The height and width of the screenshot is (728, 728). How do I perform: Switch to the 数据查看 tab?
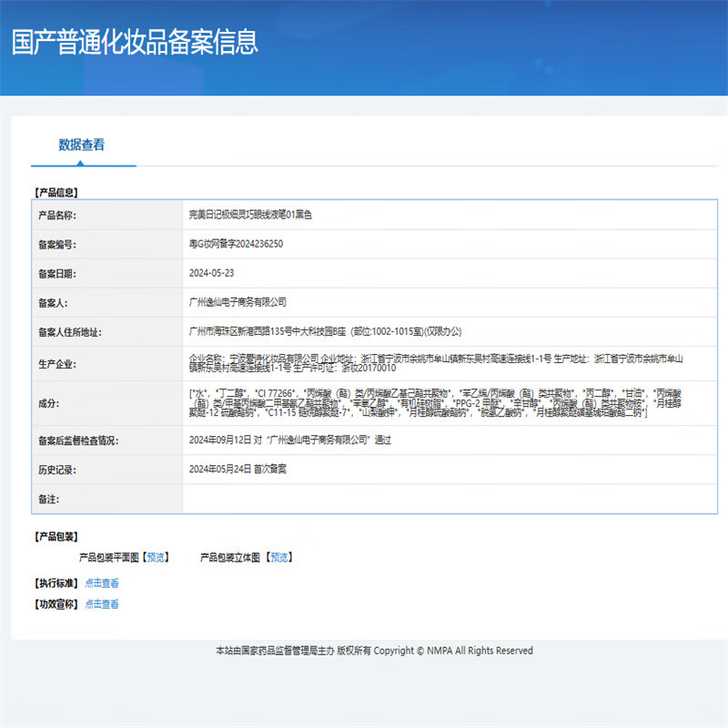tap(82, 145)
